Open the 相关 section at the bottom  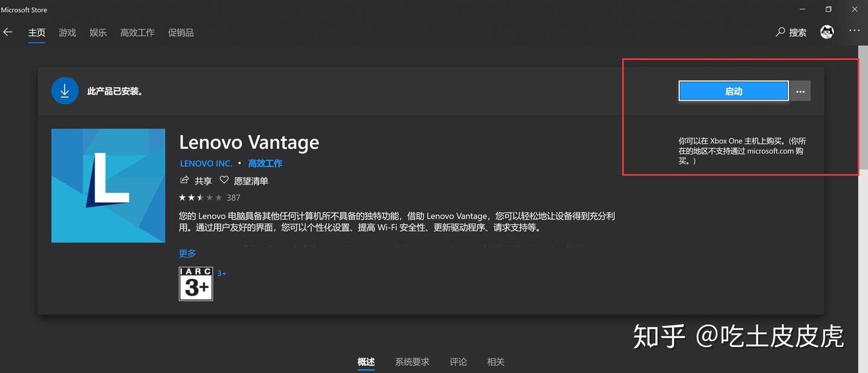click(495, 362)
